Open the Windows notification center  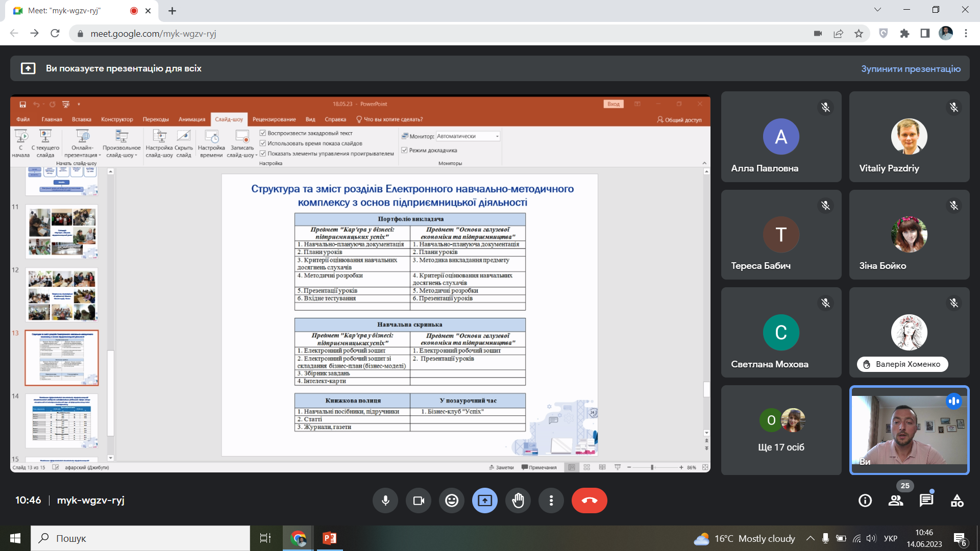pos(960,539)
